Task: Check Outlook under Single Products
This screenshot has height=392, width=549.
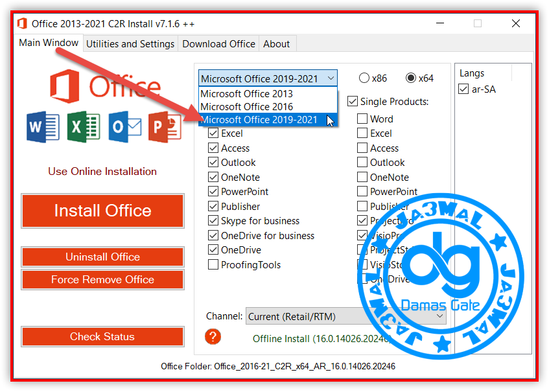Action: (362, 163)
